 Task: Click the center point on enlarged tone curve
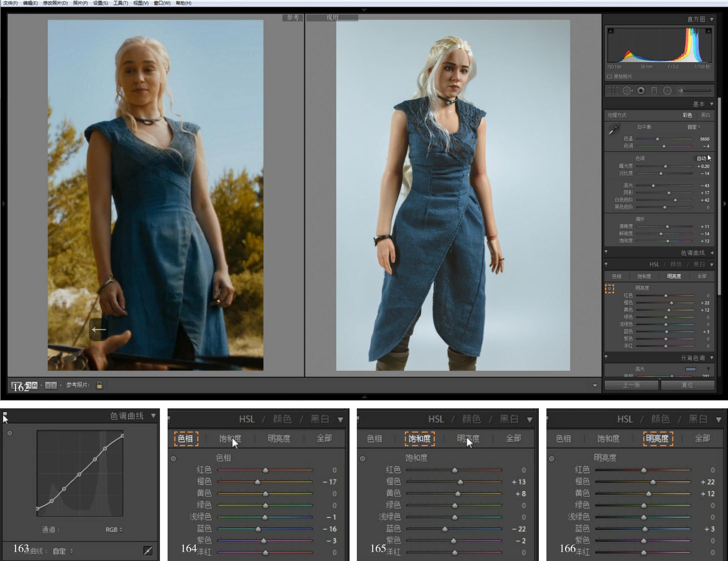click(79, 474)
